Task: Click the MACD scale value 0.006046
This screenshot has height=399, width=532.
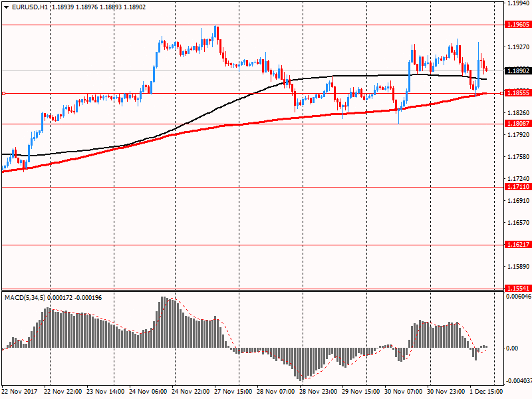Action: (x=519, y=297)
